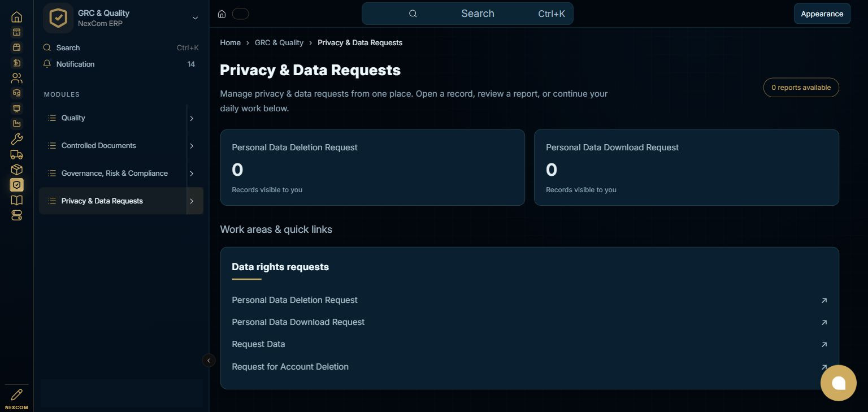Click the GRC & Quality shield logo
Viewport: 868px width, 412px height.
click(58, 18)
